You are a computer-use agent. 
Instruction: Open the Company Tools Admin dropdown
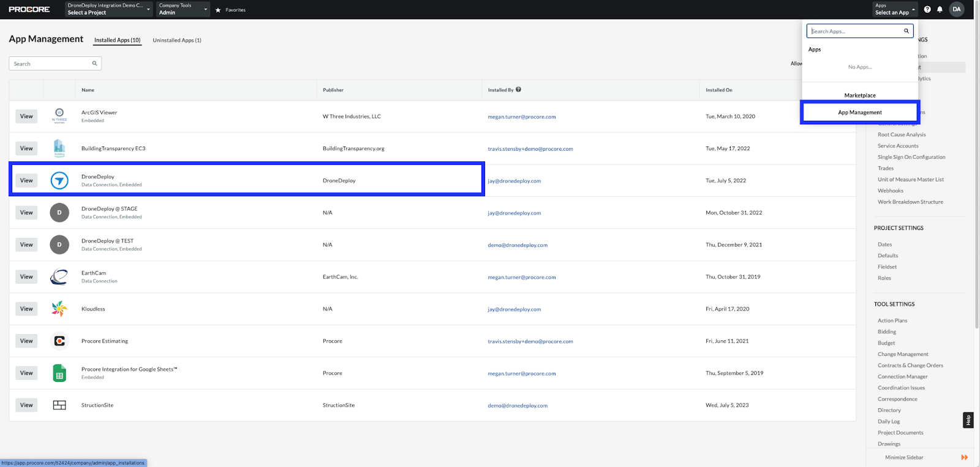click(x=183, y=9)
